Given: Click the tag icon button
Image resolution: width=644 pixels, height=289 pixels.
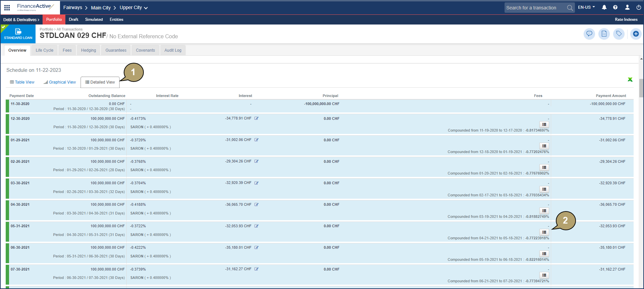Looking at the screenshot, I should pyautogui.click(x=619, y=34).
